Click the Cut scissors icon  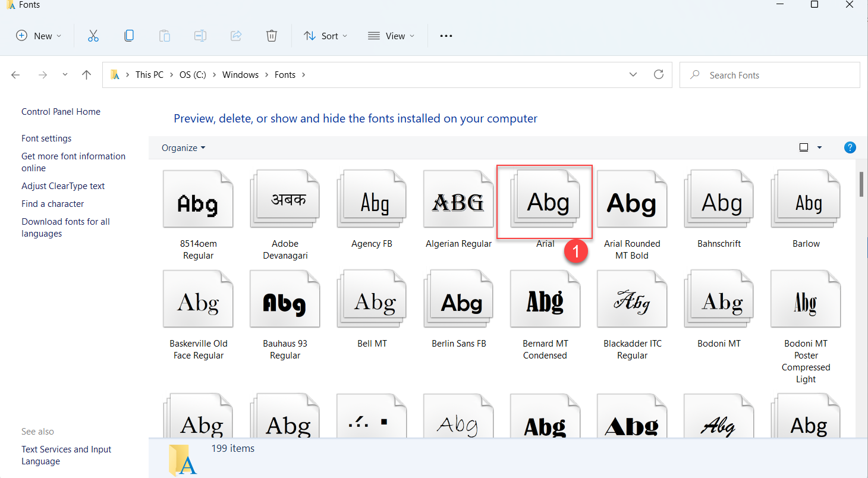pyautogui.click(x=93, y=36)
